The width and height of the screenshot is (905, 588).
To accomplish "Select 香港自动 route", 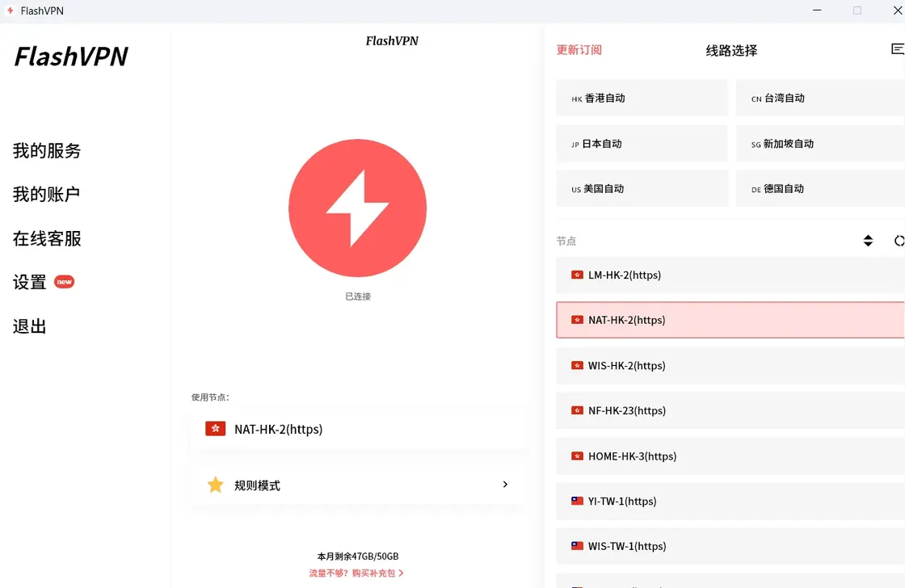I will [x=642, y=98].
